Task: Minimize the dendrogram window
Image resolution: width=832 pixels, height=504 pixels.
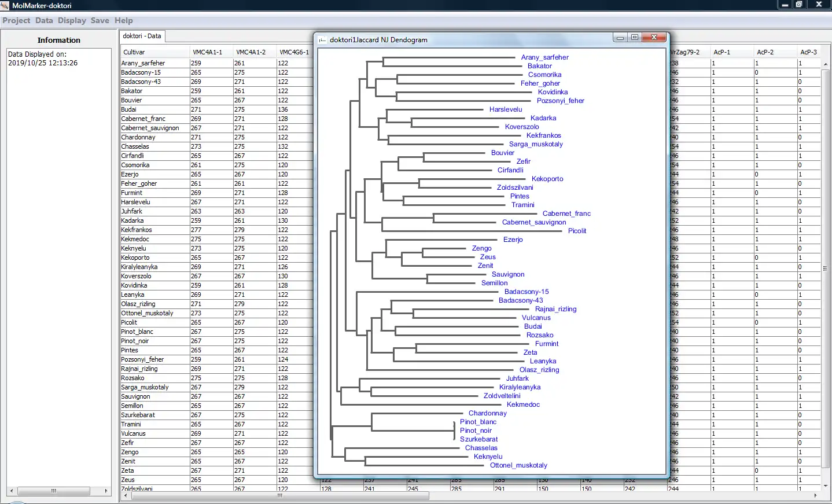Action: (620, 38)
